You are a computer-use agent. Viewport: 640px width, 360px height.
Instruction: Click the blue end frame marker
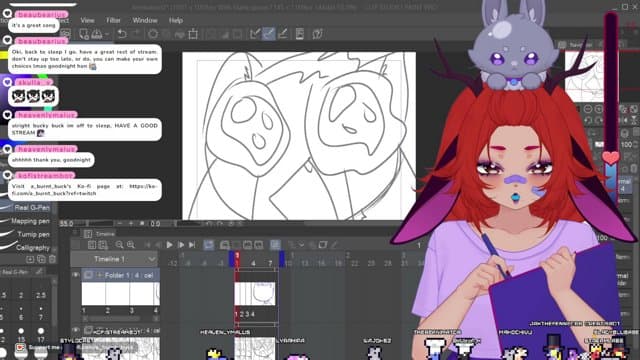click(x=282, y=259)
